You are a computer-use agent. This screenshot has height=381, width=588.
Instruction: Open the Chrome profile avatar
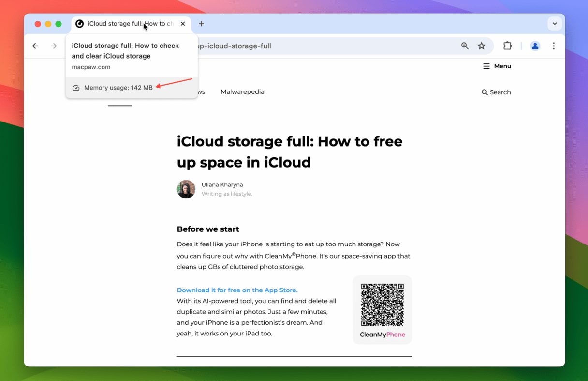tap(535, 46)
